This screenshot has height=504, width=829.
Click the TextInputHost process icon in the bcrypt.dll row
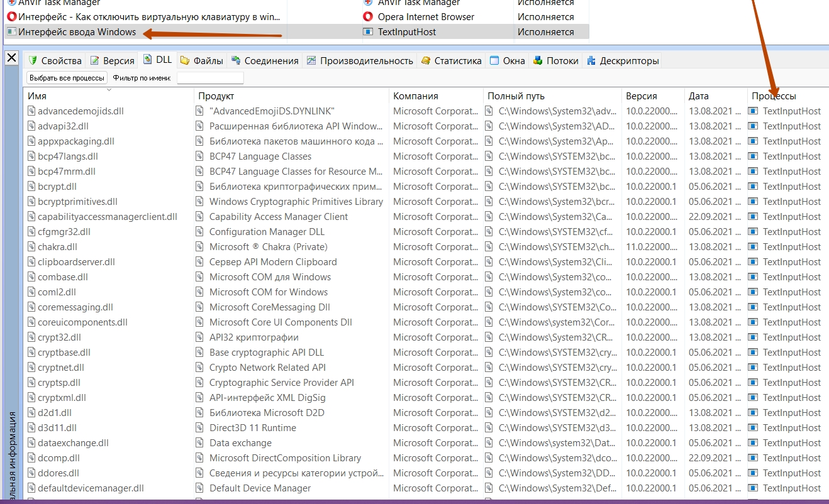[x=754, y=187]
